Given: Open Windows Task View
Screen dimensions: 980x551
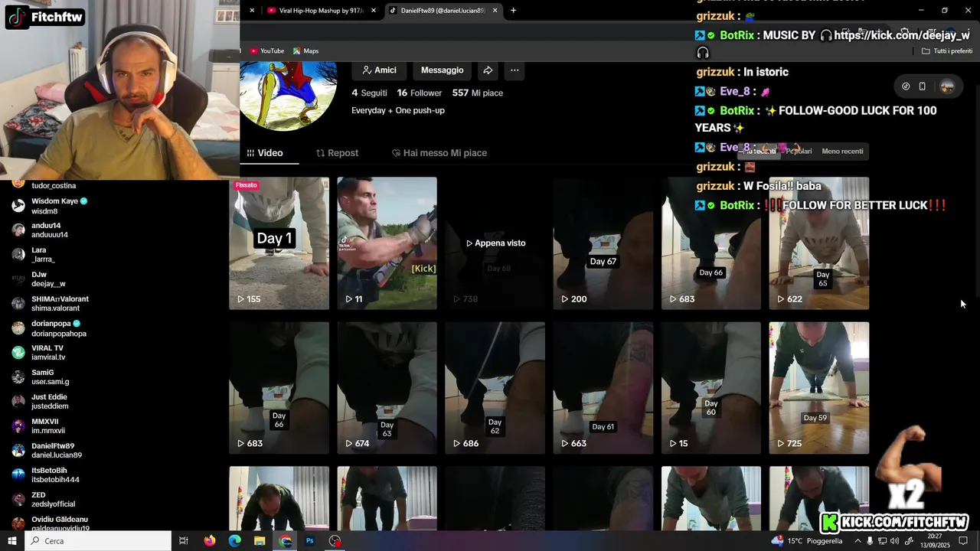Looking at the screenshot, I should click(x=184, y=541).
